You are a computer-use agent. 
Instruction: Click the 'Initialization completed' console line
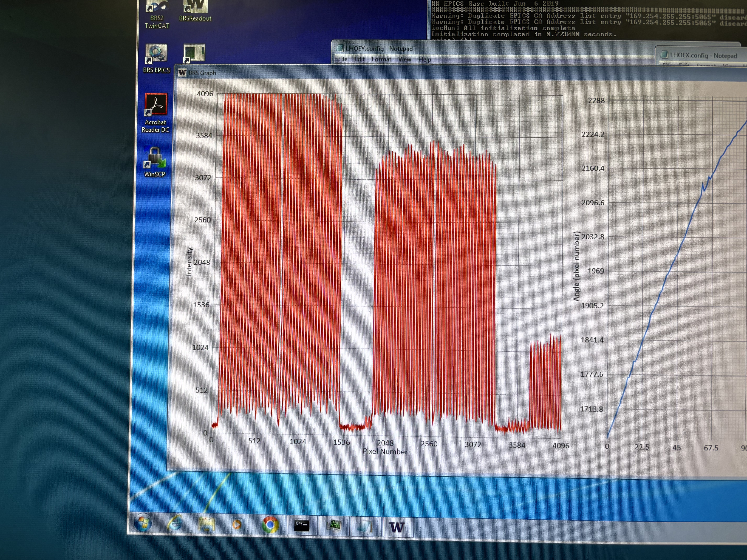coord(524,34)
